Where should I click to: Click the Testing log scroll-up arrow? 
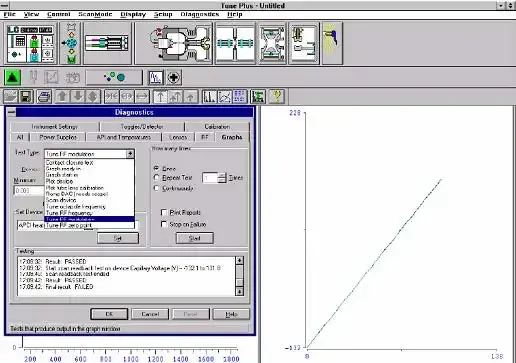pyautogui.click(x=239, y=260)
